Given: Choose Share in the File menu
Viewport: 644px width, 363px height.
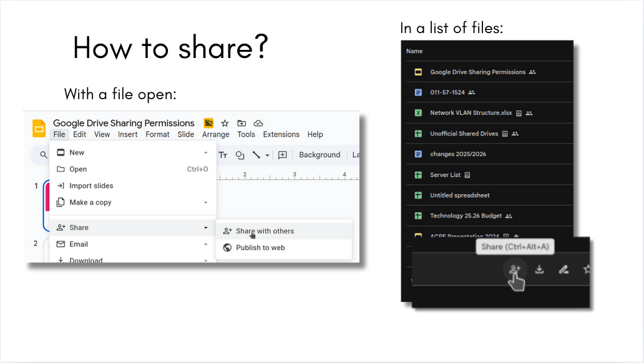Looking at the screenshot, I should click(133, 228).
